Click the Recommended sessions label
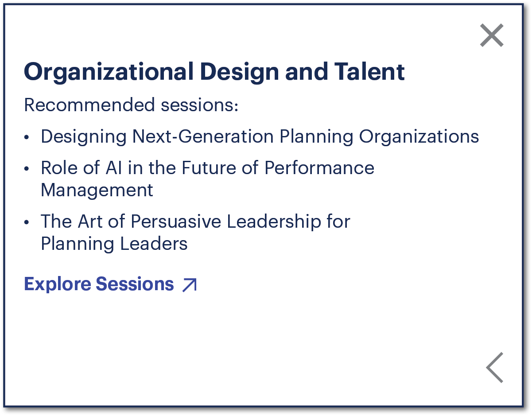 click(131, 105)
